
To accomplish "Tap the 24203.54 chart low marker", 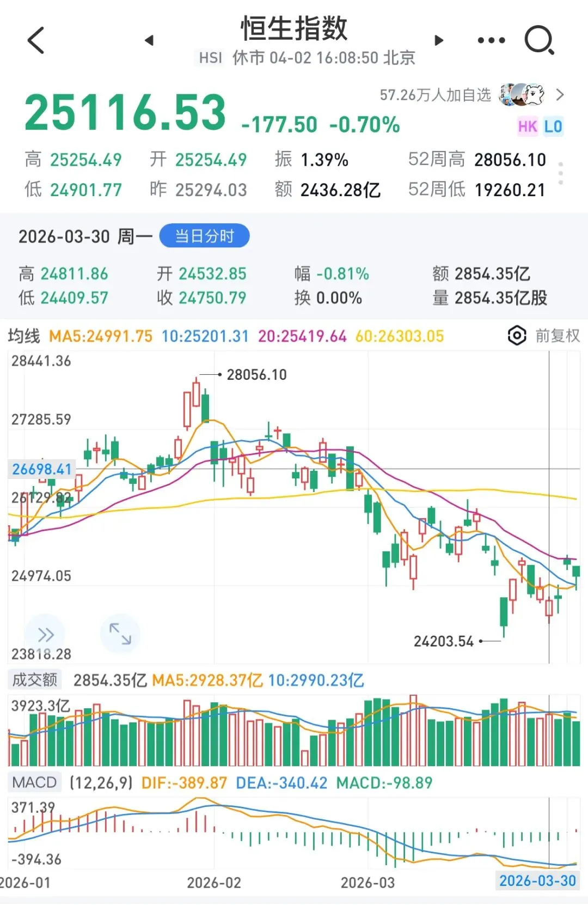I will [444, 641].
